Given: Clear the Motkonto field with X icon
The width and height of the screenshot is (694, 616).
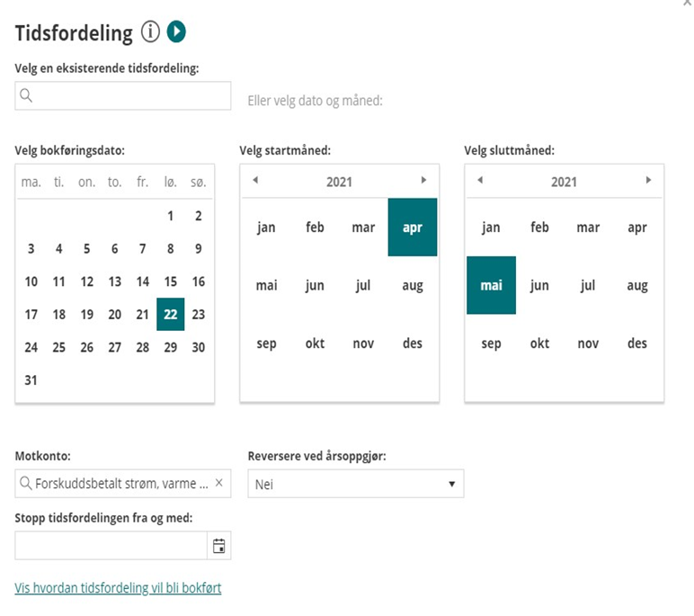Looking at the screenshot, I should point(219,483).
